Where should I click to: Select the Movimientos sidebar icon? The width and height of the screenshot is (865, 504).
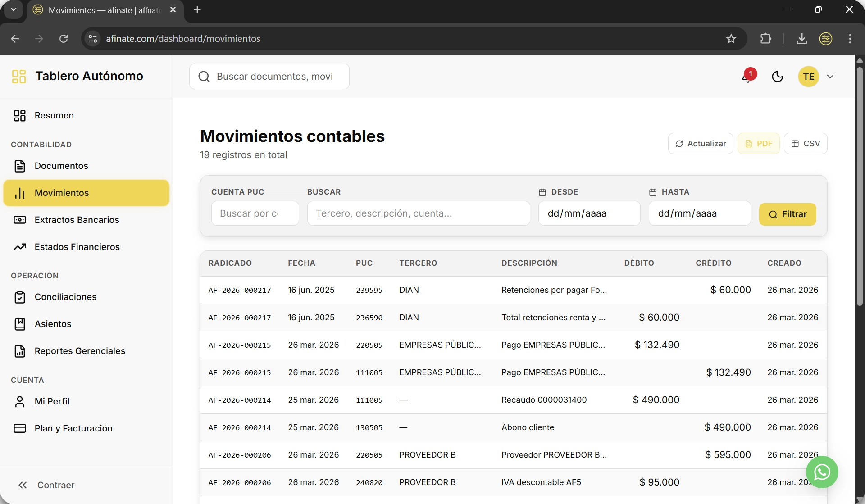tap(21, 193)
